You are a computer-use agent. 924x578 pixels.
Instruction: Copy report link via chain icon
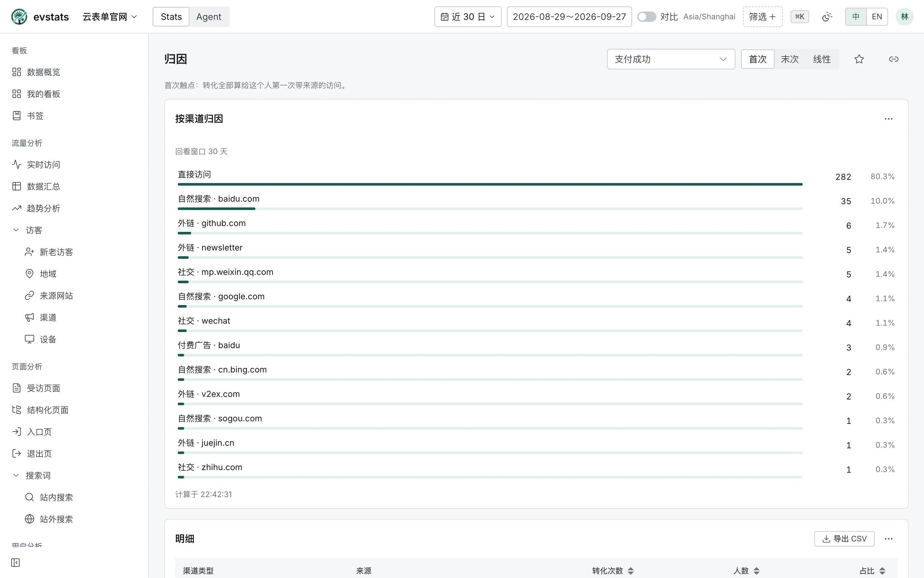894,59
